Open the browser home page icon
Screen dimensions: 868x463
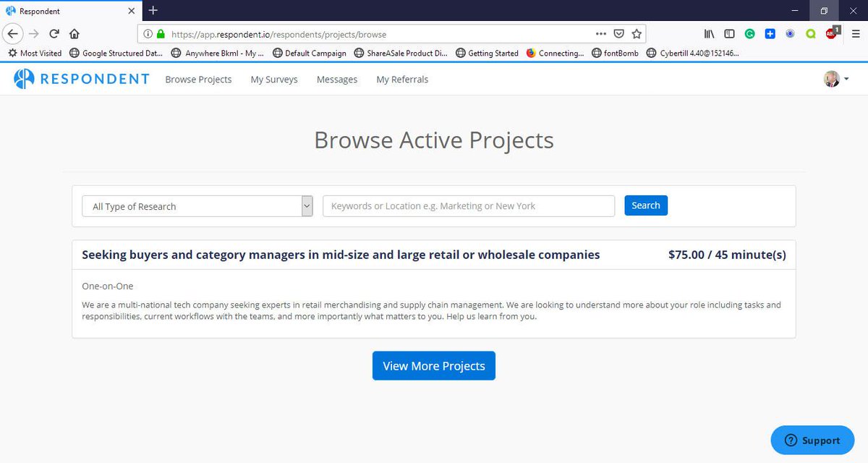(74, 33)
